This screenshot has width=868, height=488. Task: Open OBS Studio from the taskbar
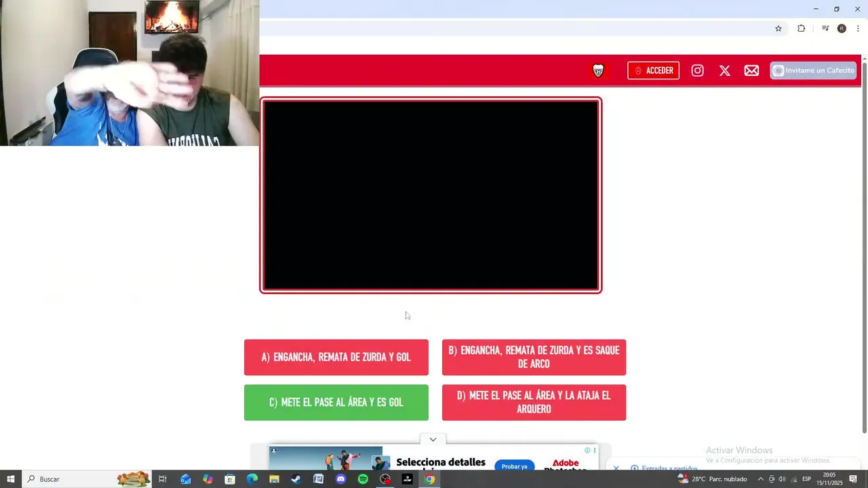pos(385,479)
